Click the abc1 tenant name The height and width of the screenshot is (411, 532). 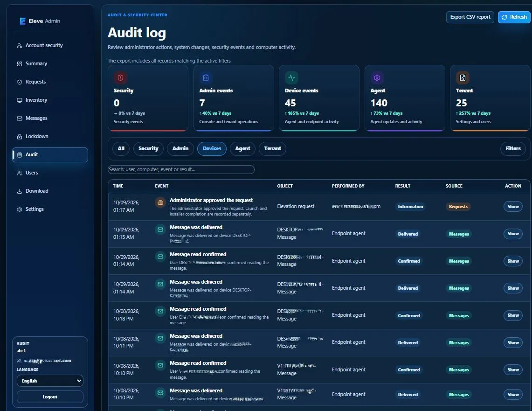click(x=21, y=351)
